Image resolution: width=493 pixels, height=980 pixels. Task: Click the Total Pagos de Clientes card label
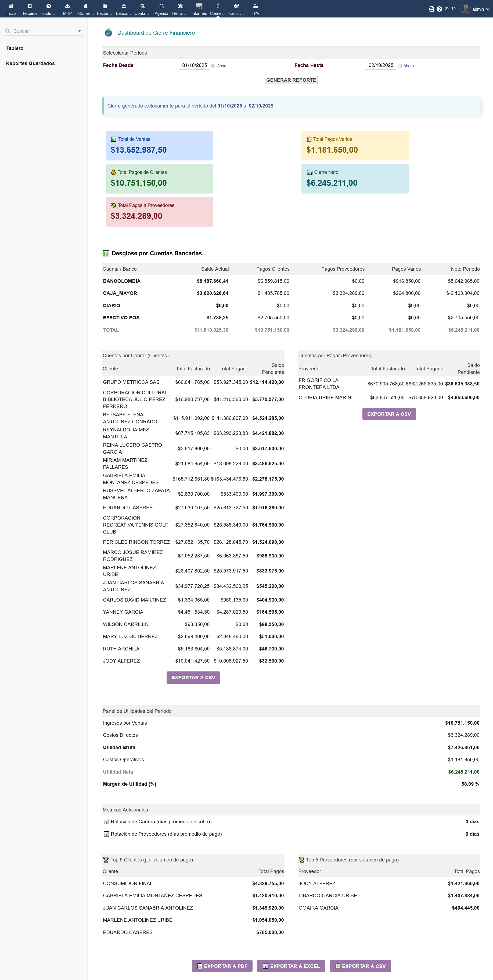pyautogui.click(x=142, y=172)
